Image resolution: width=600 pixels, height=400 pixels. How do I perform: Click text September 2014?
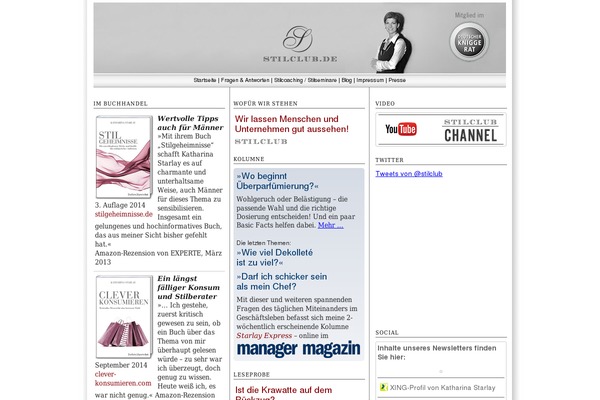point(121,365)
